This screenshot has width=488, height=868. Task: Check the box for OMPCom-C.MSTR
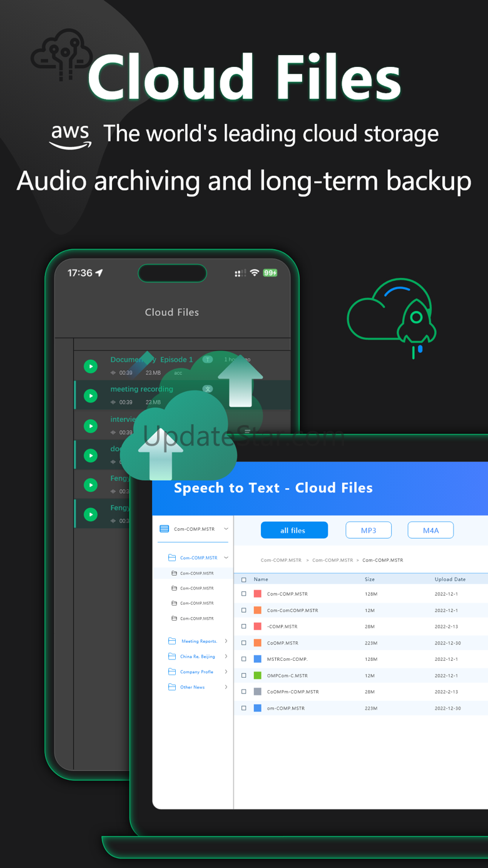coord(244,675)
